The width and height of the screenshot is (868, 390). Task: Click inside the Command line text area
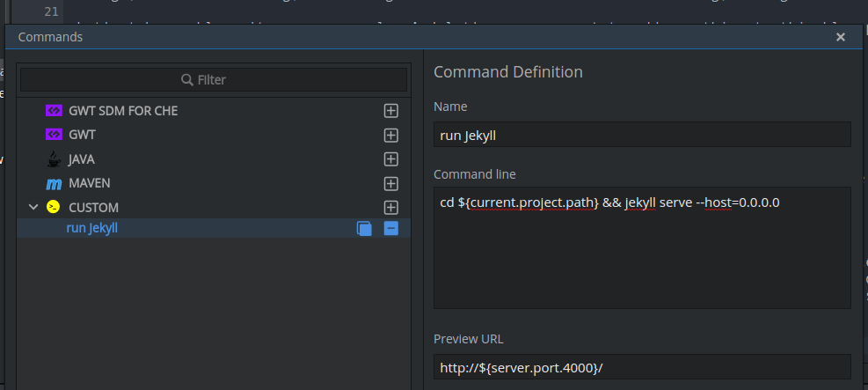(x=642, y=247)
